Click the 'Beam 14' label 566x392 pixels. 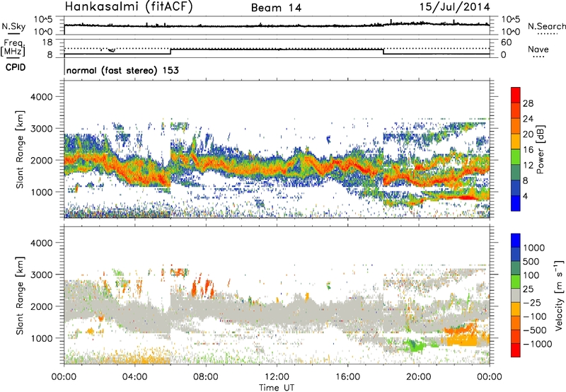pos(276,8)
